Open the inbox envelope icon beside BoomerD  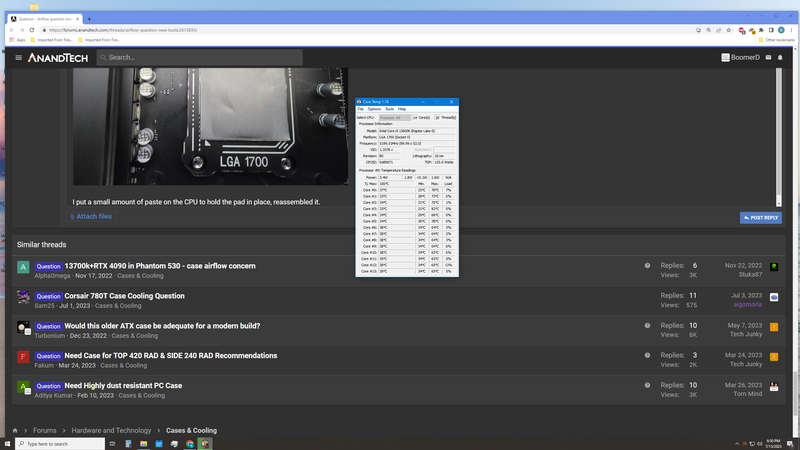[x=768, y=58]
